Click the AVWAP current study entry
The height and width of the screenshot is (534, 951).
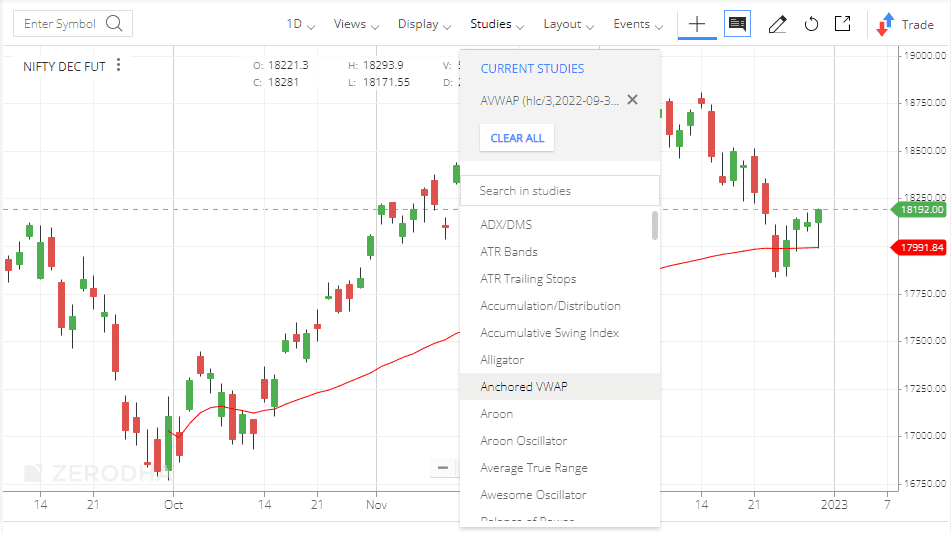coord(549,100)
